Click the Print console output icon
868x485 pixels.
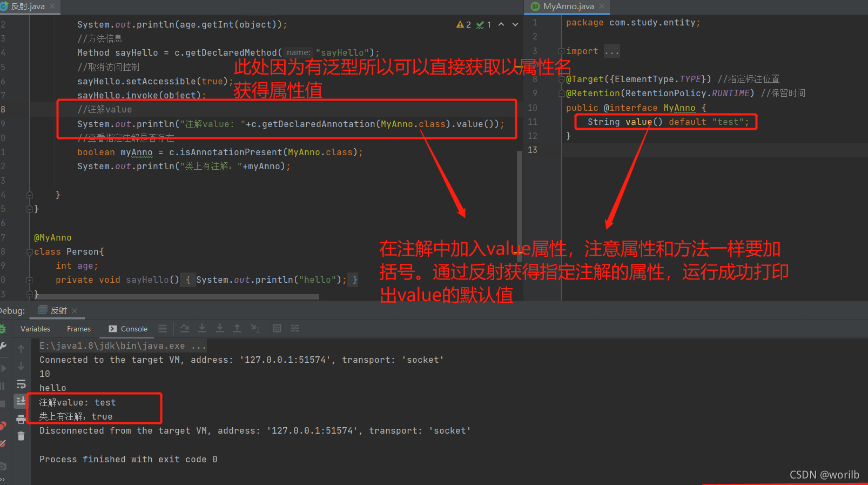(21, 419)
